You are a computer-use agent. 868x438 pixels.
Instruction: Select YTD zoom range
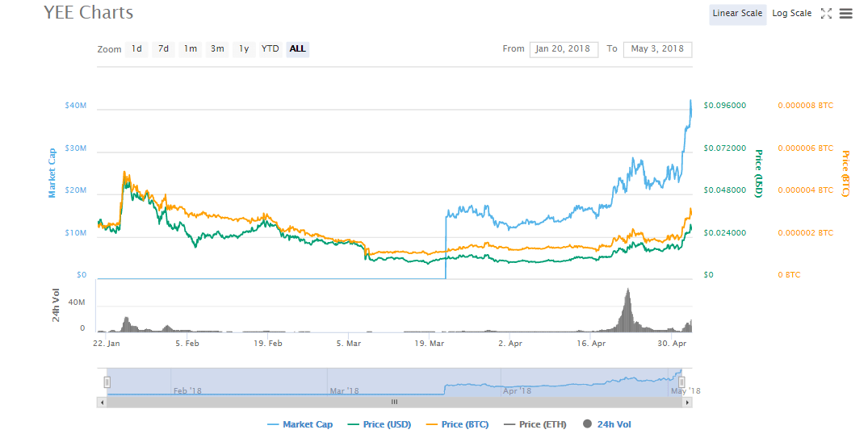[x=270, y=49]
